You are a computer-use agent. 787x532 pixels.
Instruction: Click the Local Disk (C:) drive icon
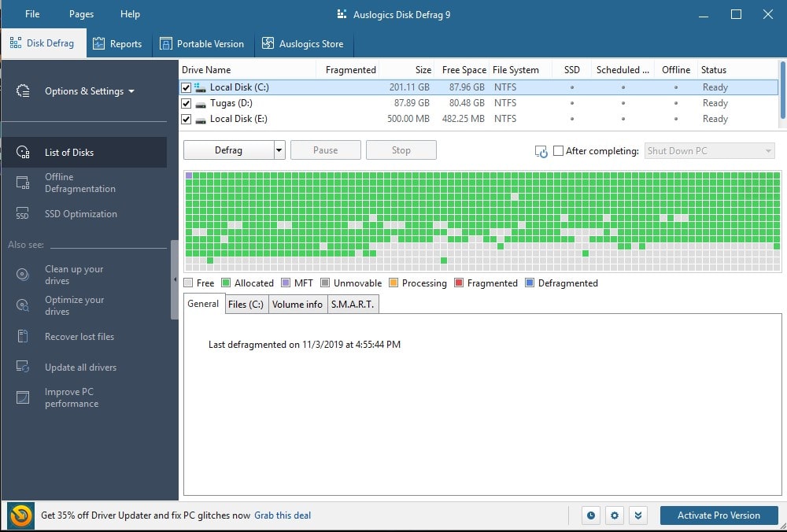[x=200, y=87]
